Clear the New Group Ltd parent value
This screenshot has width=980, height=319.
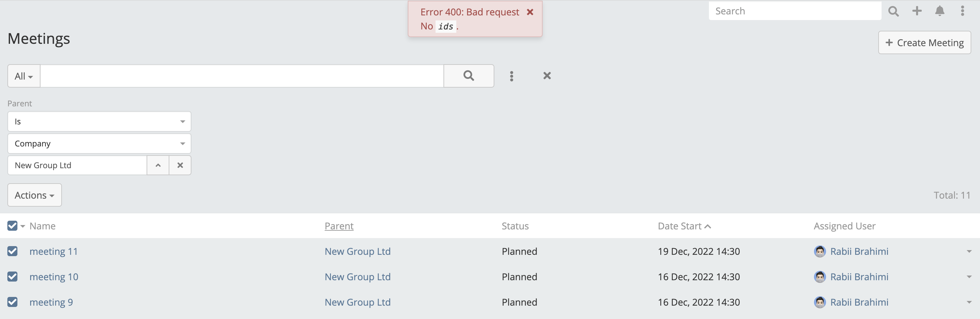[180, 165]
